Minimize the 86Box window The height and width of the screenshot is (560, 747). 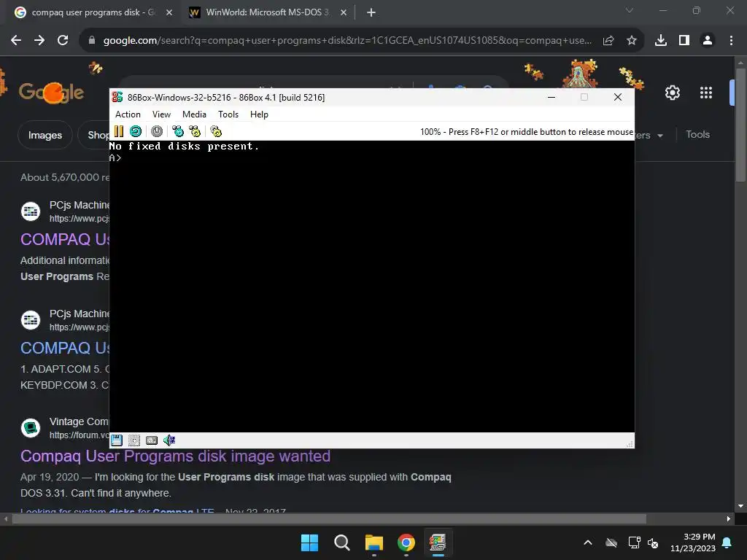pos(551,97)
